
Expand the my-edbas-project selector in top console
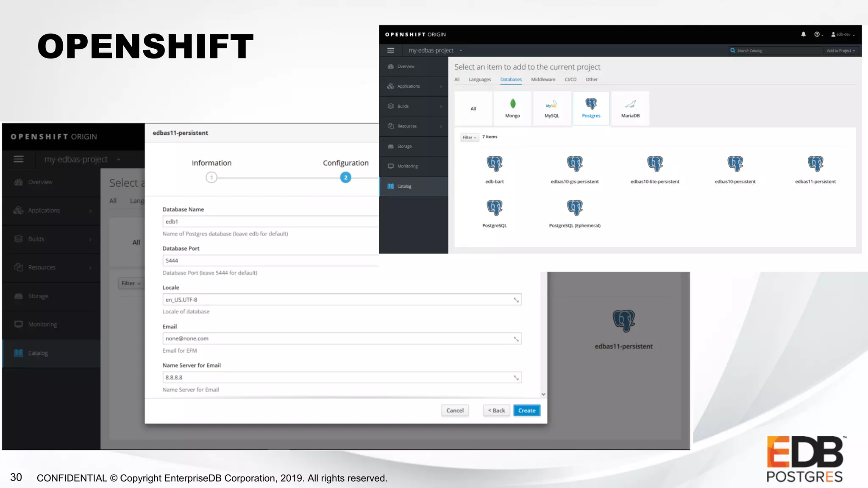(435, 50)
